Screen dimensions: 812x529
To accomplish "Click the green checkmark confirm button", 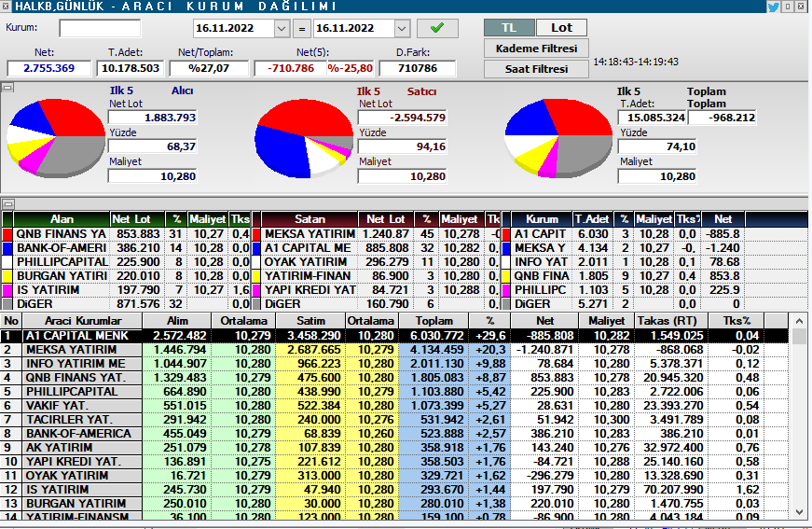I will pyautogui.click(x=437, y=28).
